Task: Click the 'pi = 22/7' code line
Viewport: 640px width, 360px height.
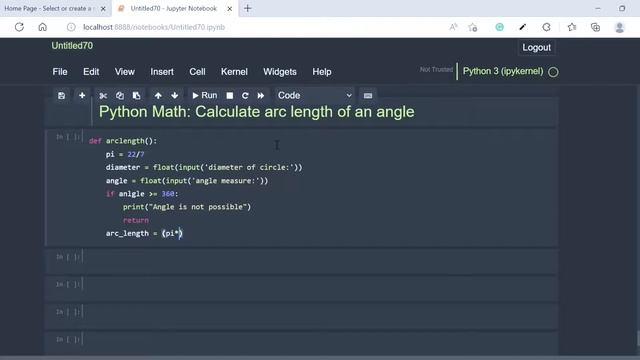Action: [x=125, y=154]
